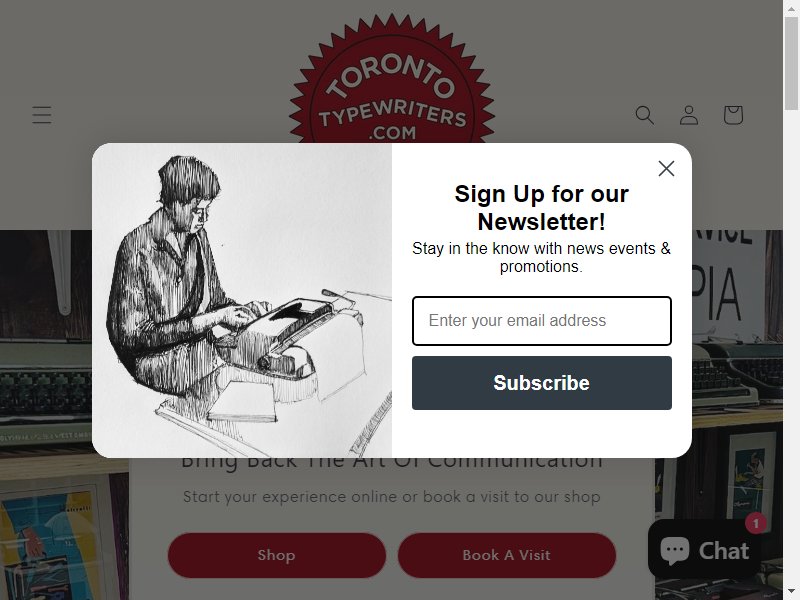Click the vertical scrollbar thumb

click(x=791, y=63)
